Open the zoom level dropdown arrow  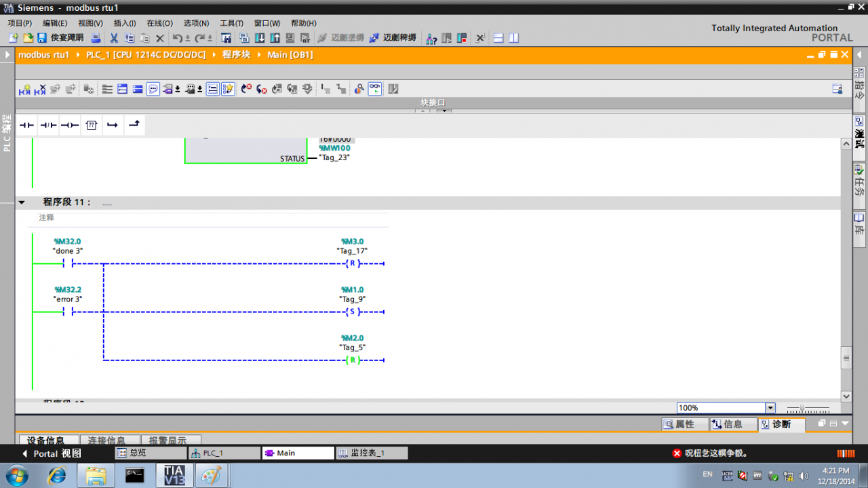(770, 408)
